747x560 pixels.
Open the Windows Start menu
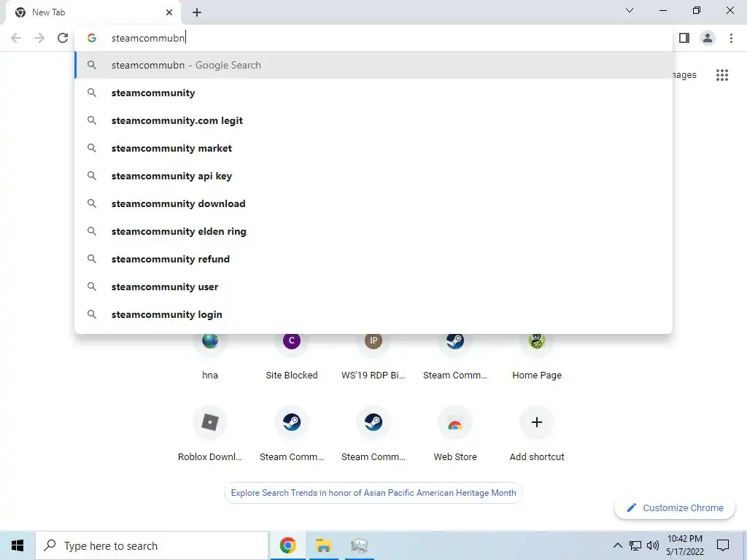pyautogui.click(x=18, y=545)
